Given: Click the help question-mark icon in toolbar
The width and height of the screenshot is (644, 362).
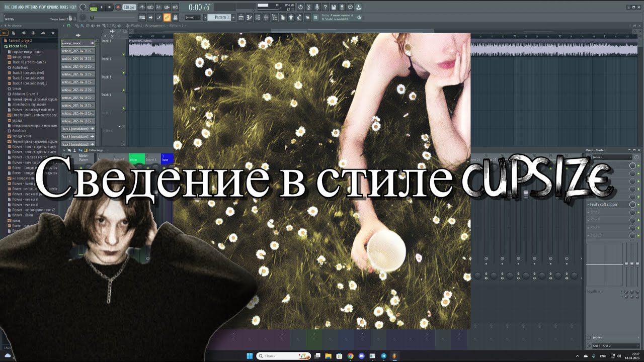Looking at the screenshot, I should [x=325, y=7].
